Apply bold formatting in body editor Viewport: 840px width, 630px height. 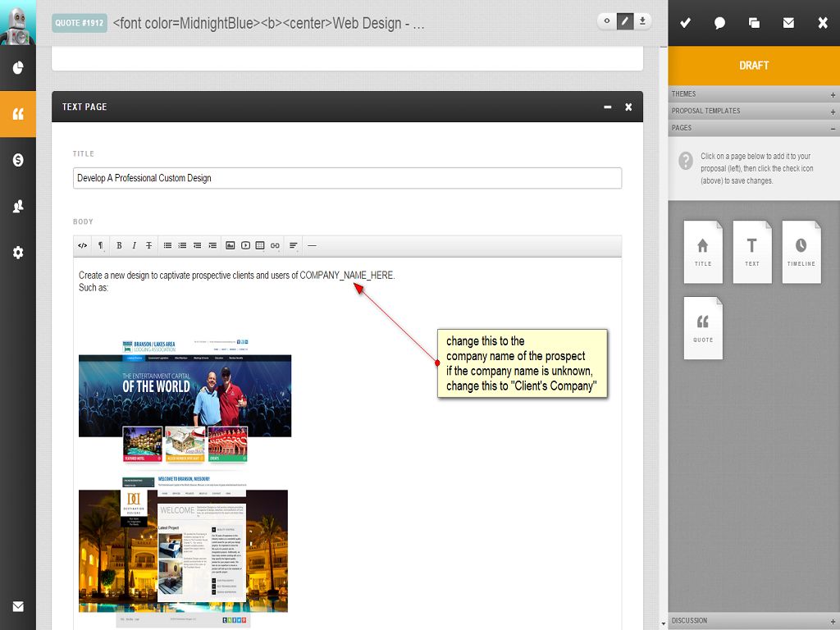pyautogui.click(x=119, y=245)
